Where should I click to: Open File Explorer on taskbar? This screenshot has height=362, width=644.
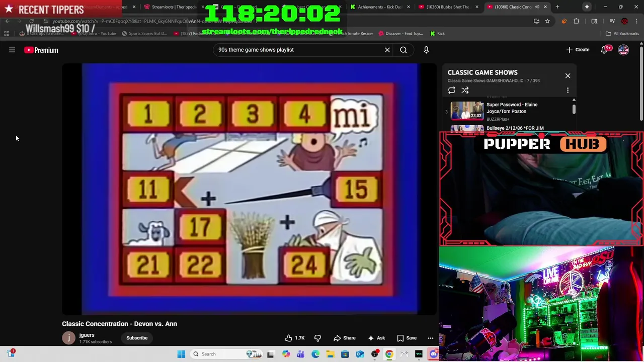click(x=330, y=354)
